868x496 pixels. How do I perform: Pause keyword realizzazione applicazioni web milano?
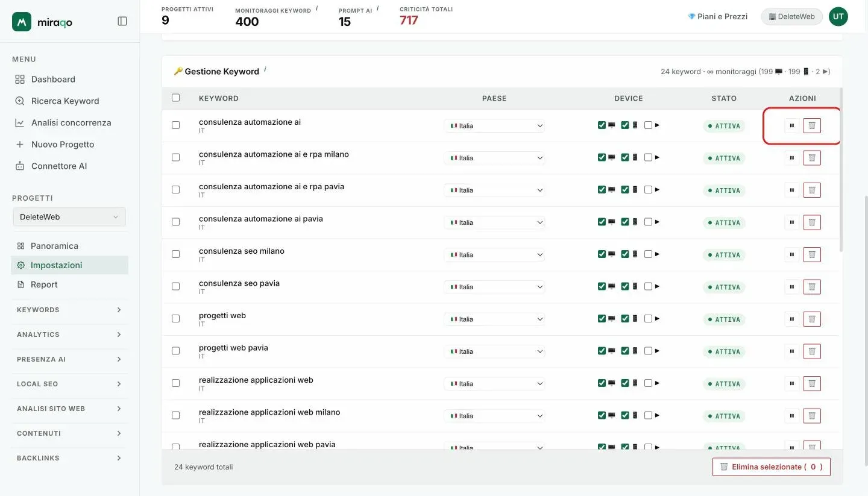tap(792, 416)
